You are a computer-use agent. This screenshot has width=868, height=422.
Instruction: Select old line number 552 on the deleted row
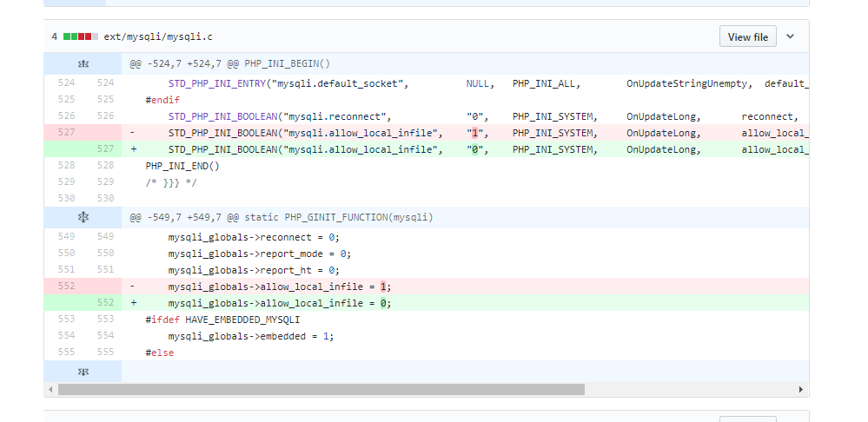(66, 286)
